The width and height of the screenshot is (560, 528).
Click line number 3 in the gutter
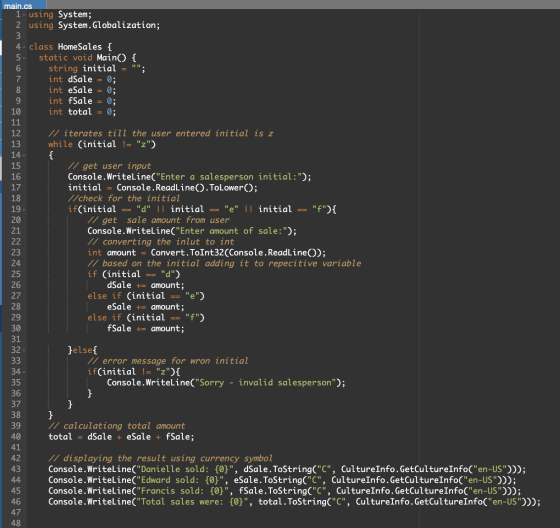click(x=18, y=36)
